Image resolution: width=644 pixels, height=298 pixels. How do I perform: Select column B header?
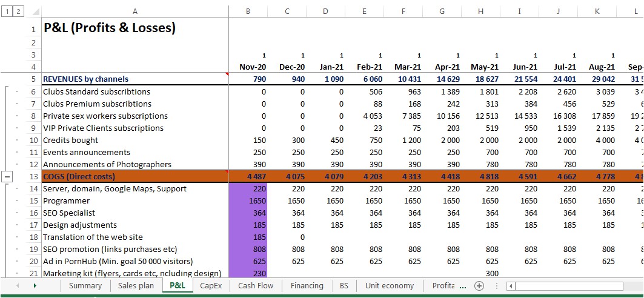tap(248, 12)
